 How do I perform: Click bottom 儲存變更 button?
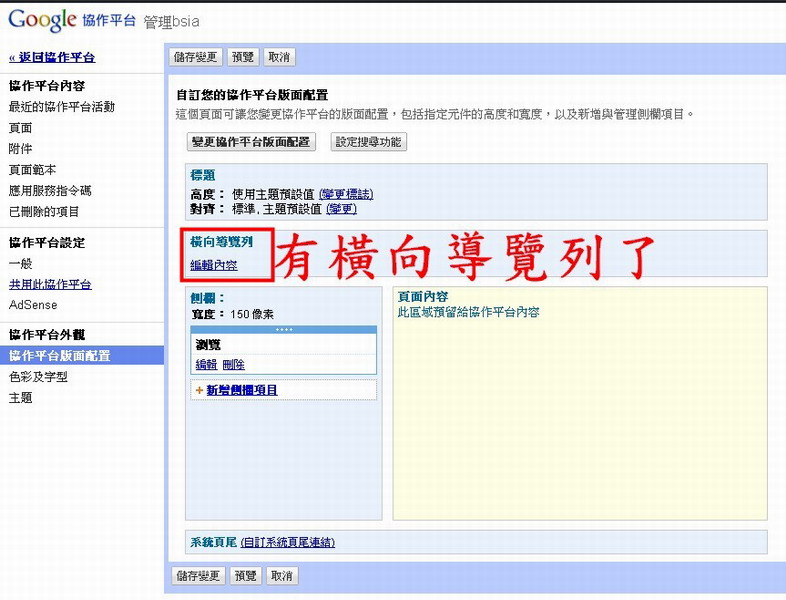tap(198, 576)
